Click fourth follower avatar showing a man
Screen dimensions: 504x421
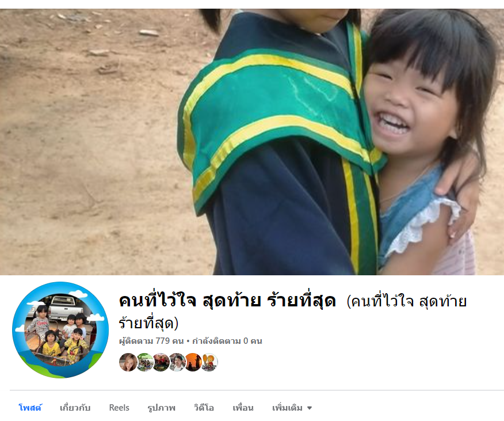(x=177, y=362)
